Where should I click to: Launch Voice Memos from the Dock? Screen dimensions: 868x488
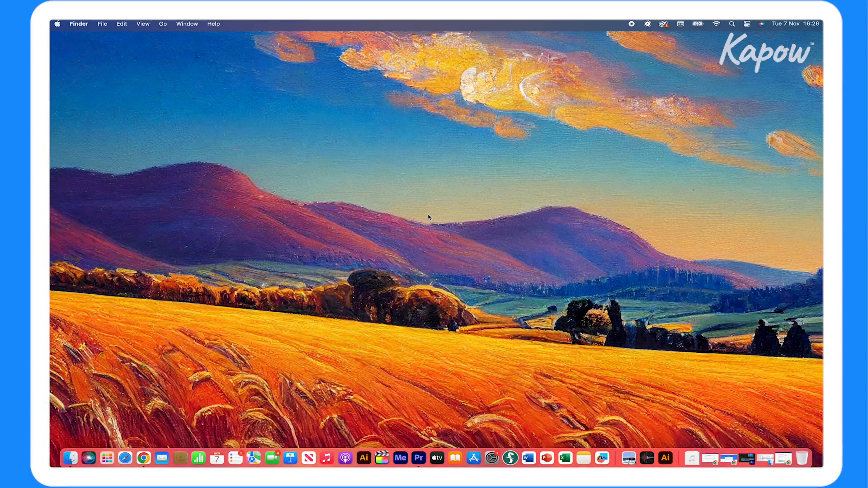pyautogui.click(x=647, y=458)
